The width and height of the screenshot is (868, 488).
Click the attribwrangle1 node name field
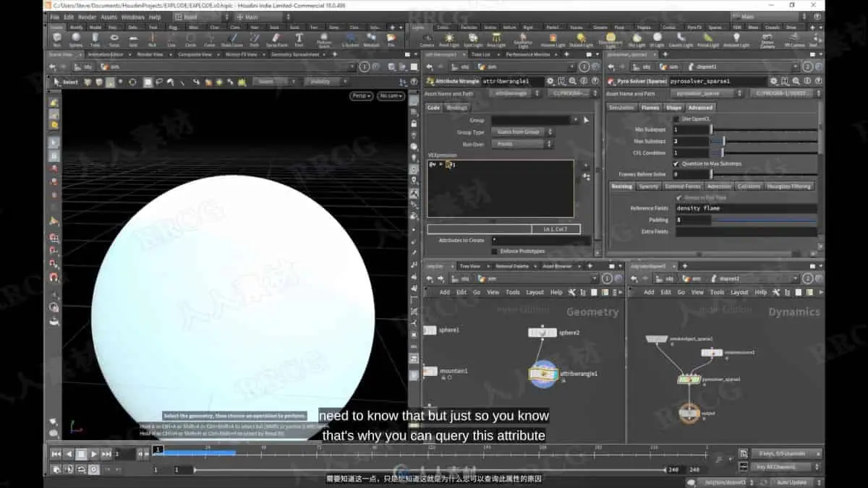[514, 82]
